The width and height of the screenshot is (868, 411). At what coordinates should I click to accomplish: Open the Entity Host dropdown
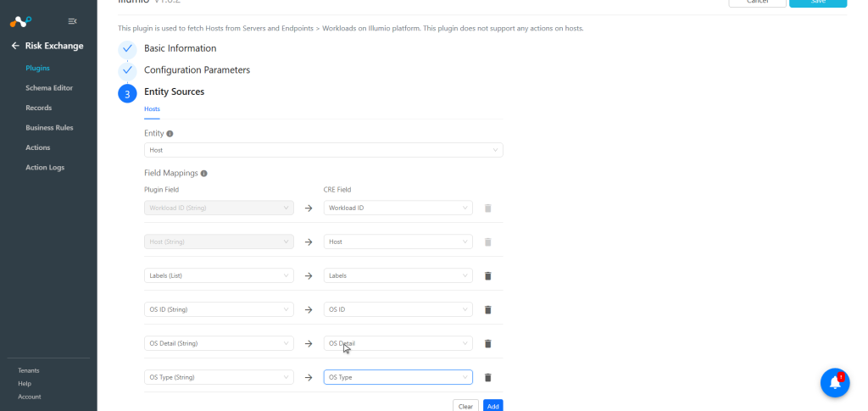pos(323,150)
